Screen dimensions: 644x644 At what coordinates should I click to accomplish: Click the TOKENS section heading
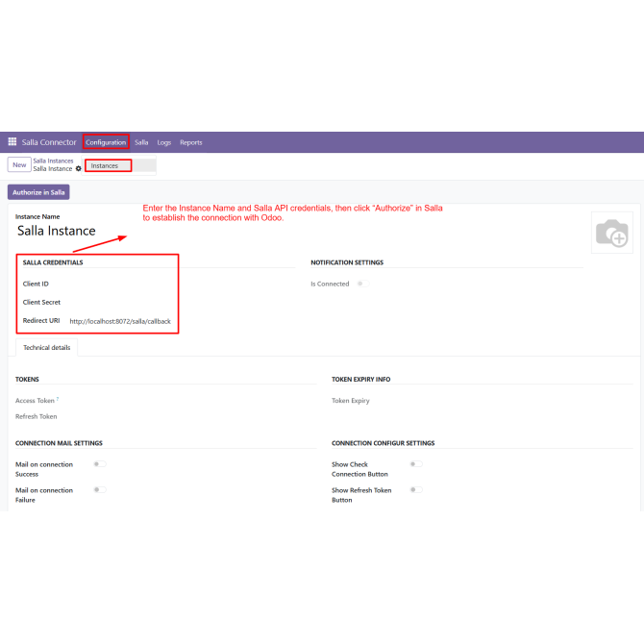click(27, 379)
